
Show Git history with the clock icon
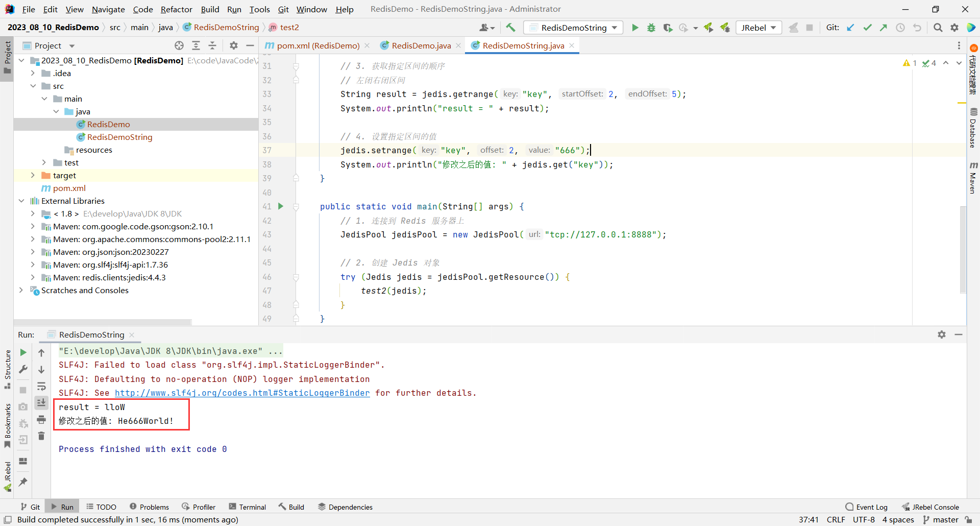tap(900, 28)
